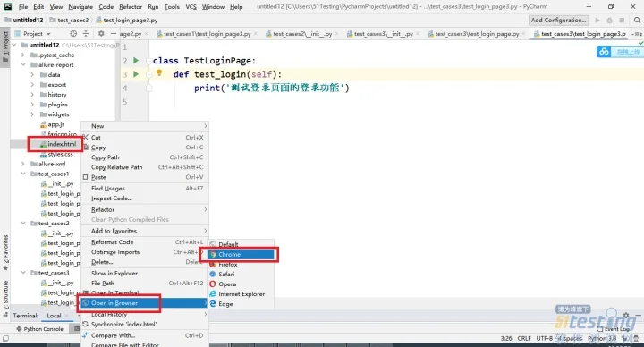Open the Structure side panel

tap(5, 298)
